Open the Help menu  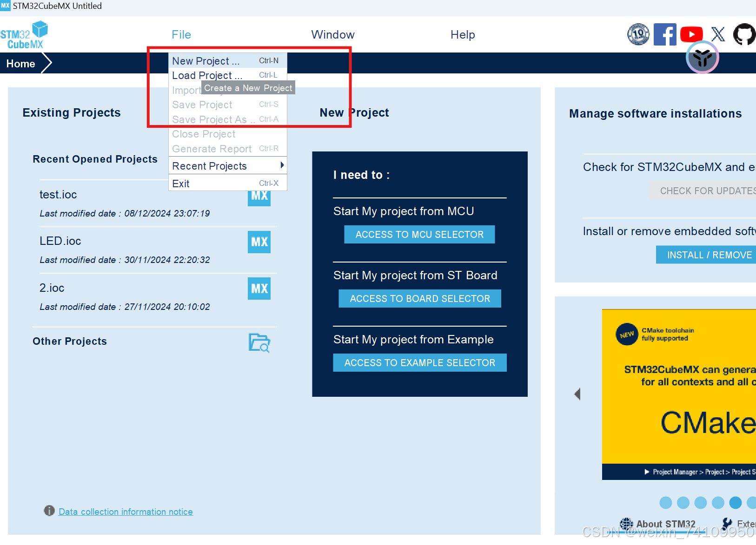[x=463, y=35]
